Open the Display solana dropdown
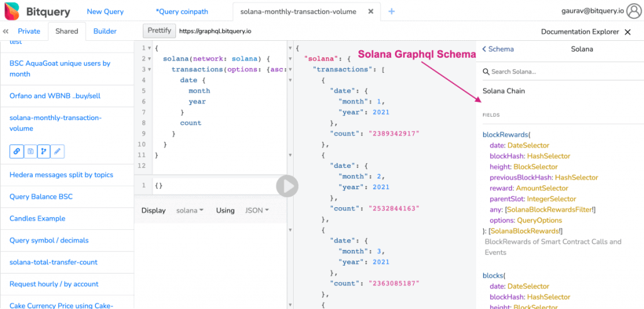The width and height of the screenshot is (644, 309). [190, 210]
